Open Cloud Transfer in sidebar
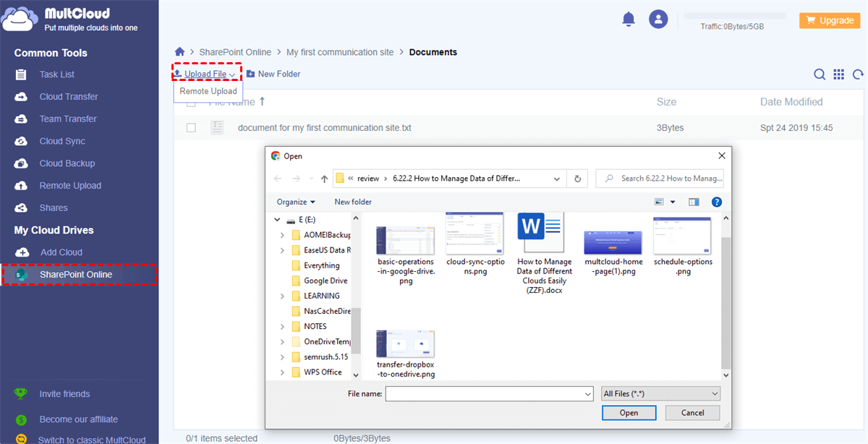The height and width of the screenshot is (444, 868). pyautogui.click(x=69, y=97)
